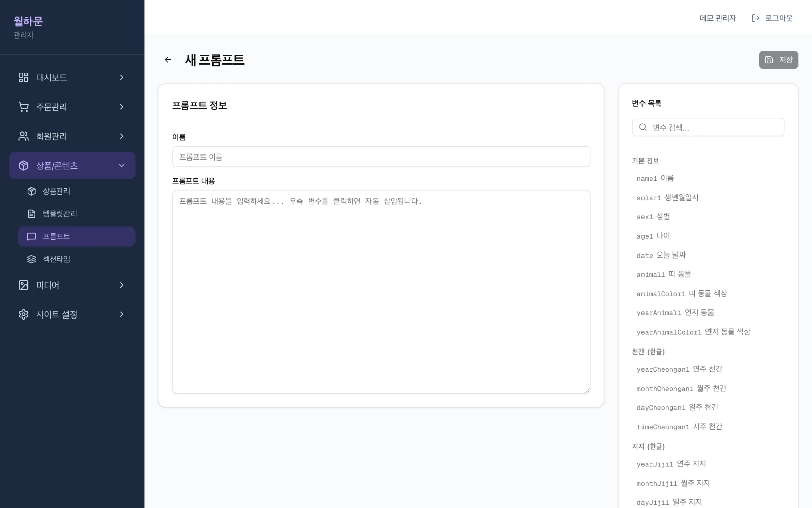This screenshot has width=812, height=508.
Task: Insert the date 오늘 날짜 variable
Action: point(708,255)
